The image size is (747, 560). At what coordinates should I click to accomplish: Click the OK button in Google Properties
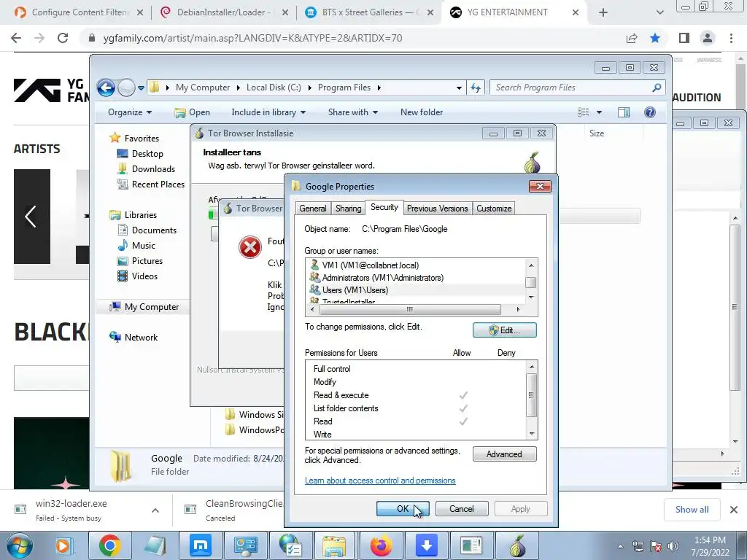pos(403,508)
